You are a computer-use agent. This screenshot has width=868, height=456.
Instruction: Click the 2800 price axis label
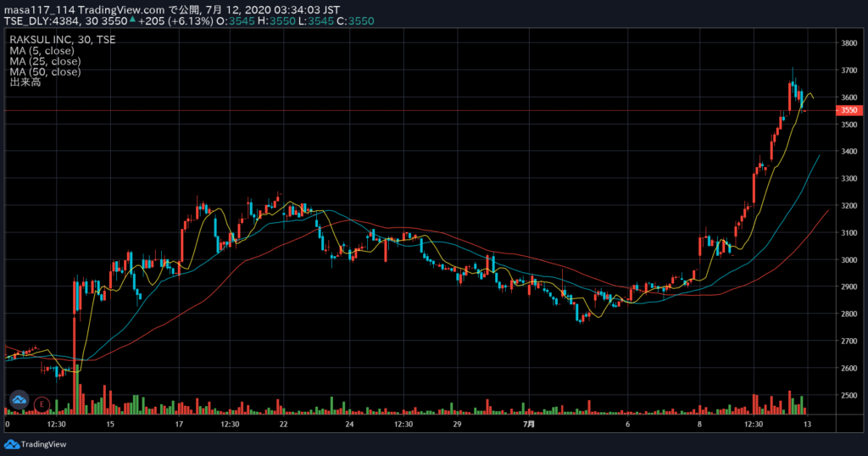(849, 314)
